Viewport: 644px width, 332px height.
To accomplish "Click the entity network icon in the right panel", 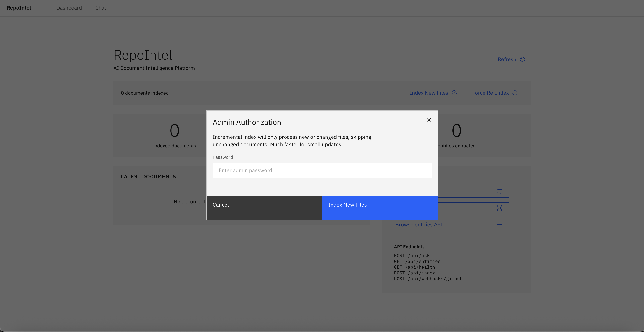I will pyautogui.click(x=499, y=208).
